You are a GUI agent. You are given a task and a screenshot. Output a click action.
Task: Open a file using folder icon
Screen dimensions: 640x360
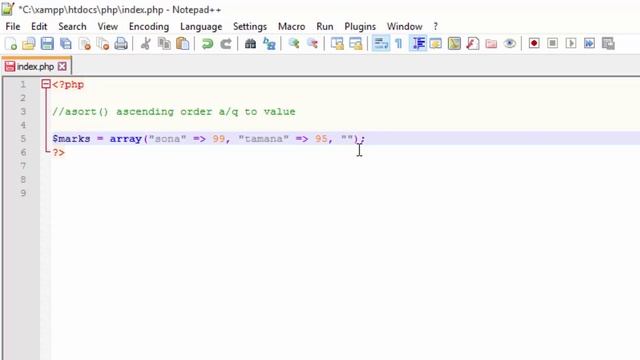click(29, 43)
